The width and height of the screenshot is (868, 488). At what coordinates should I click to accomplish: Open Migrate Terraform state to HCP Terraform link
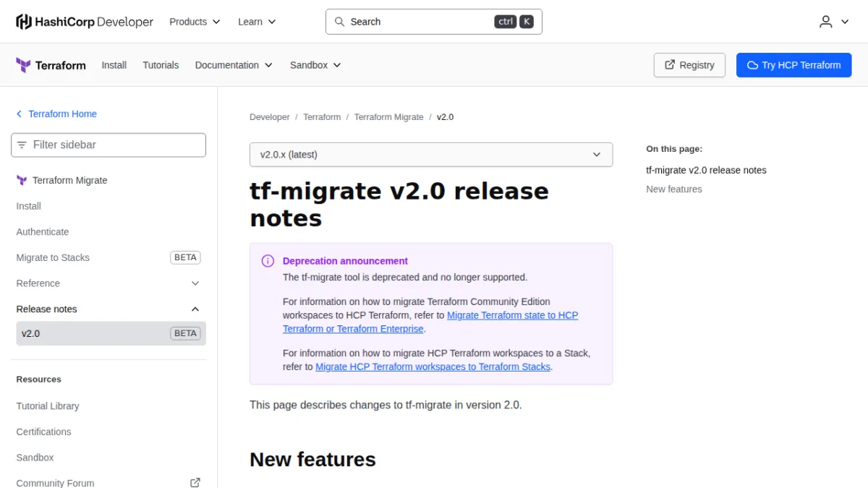(430, 322)
